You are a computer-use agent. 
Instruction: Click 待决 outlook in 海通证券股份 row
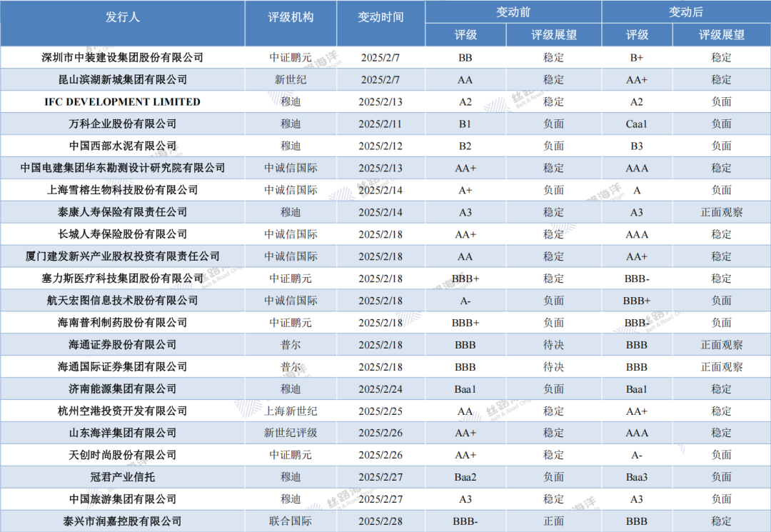click(554, 345)
